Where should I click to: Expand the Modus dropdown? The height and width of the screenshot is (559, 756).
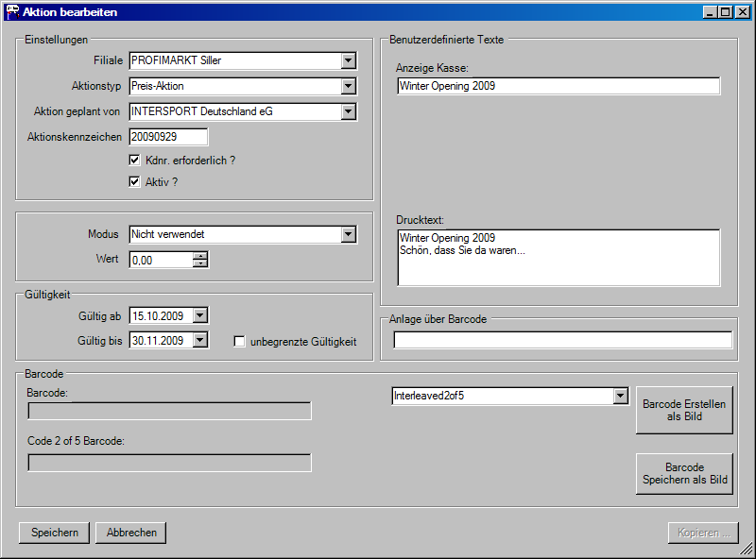tap(349, 233)
